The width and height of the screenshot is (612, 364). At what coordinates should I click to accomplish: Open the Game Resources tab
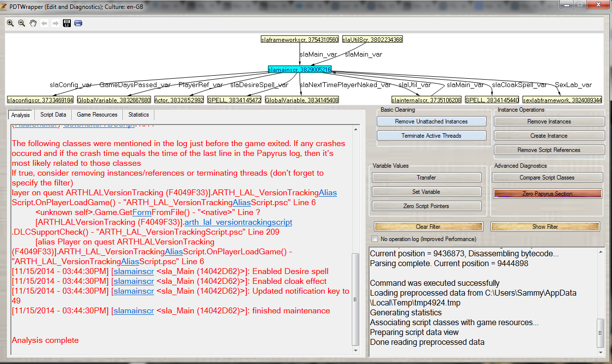point(97,115)
